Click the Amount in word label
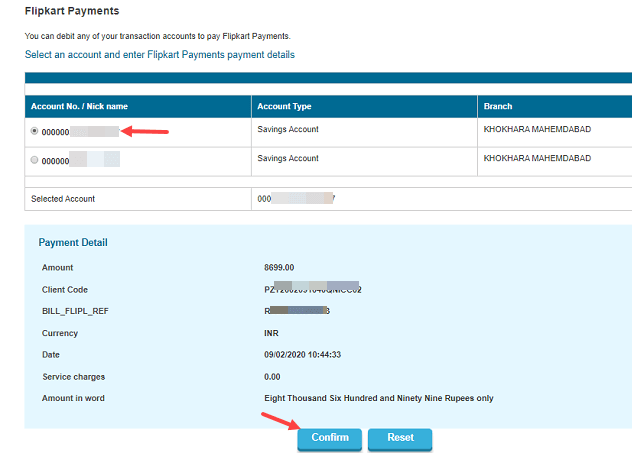The image size is (632, 453). tap(73, 398)
